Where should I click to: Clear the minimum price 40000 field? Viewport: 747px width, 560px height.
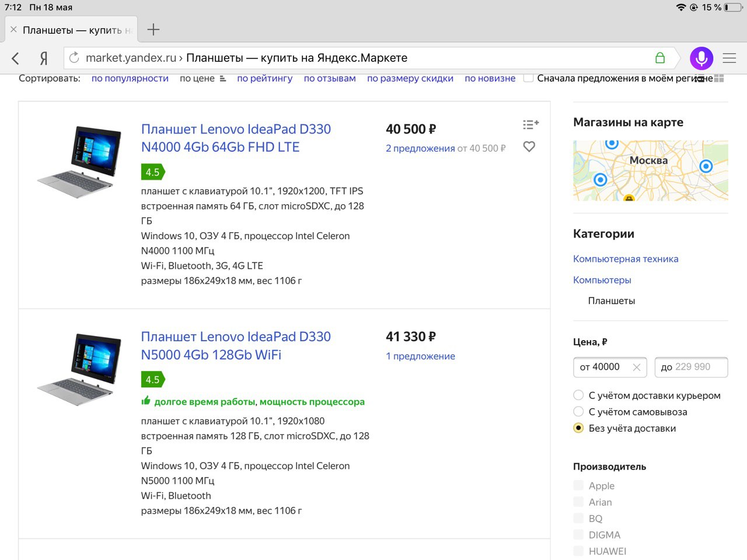637,367
